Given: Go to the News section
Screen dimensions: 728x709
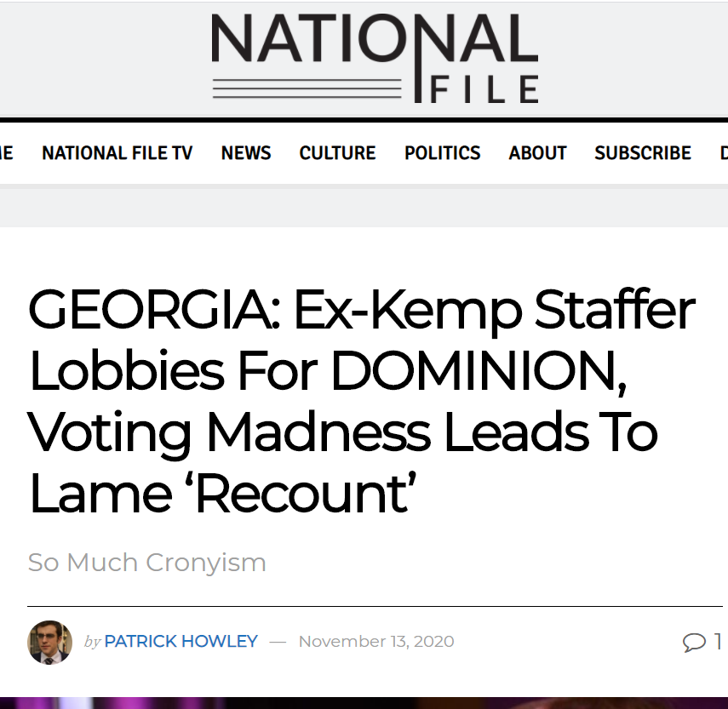Looking at the screenshot, I should coord(246,153).
